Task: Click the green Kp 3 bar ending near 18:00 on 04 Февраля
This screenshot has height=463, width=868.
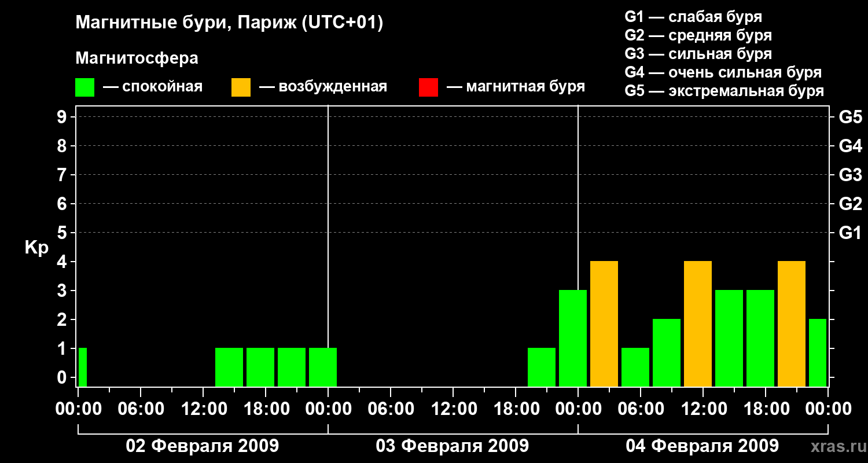Action: (x=760, y=338)
